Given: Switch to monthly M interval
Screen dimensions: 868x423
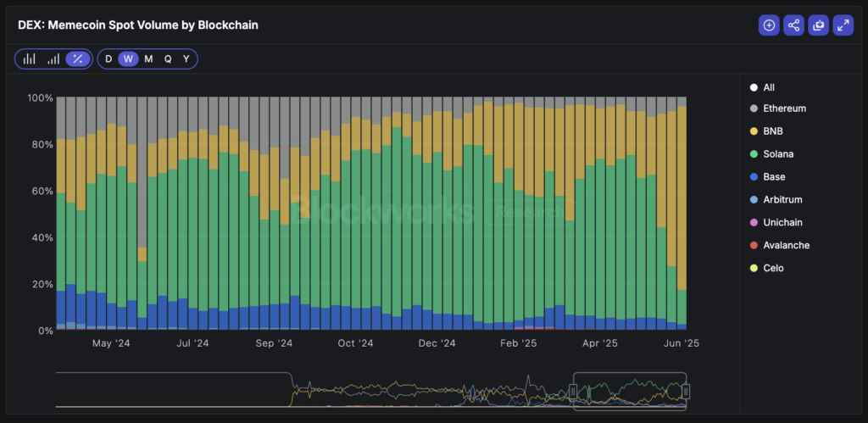Looking at the screenshot, I should [148, 58].
